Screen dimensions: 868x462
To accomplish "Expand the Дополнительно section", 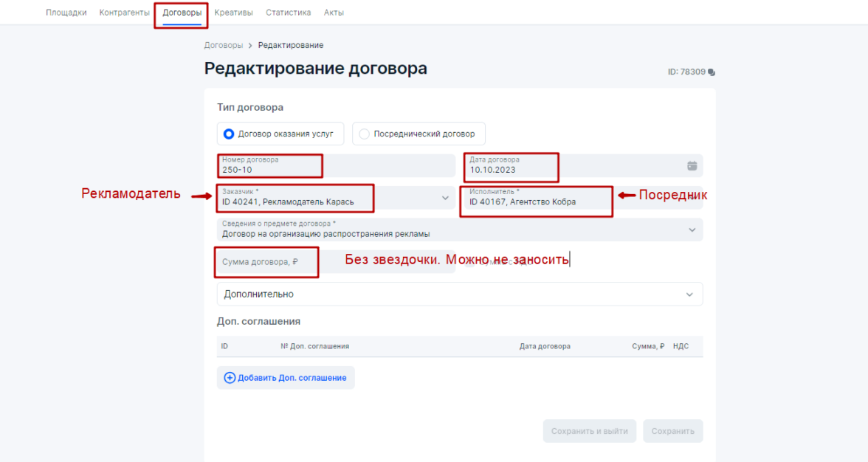I will click(x=460, y=294).
